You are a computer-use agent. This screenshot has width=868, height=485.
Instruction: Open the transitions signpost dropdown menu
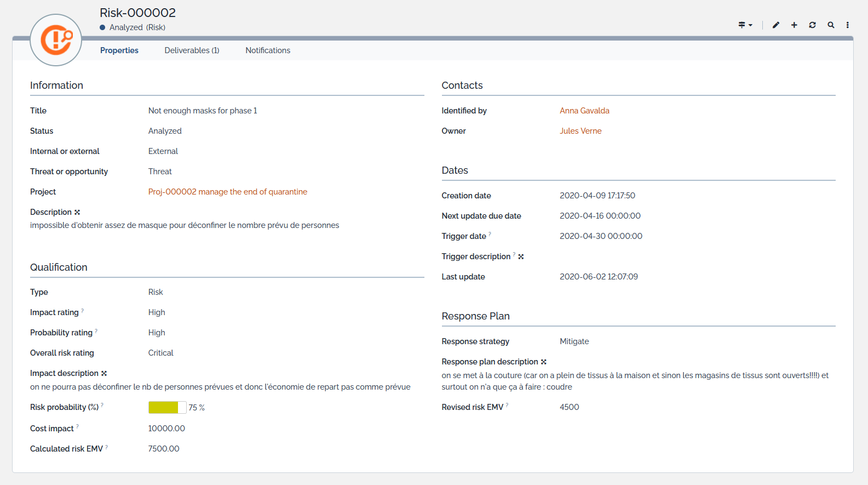click(x=745, y=25)
